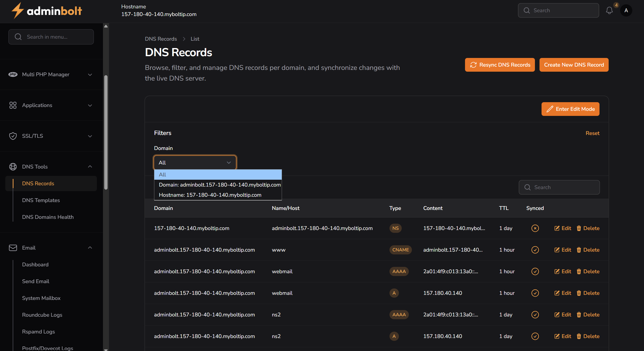Click the adminbolt lightning logo
644x351 pixels.
(x=18, y=11)
